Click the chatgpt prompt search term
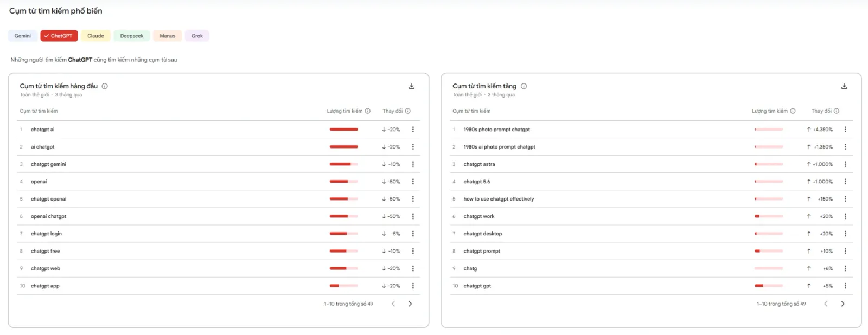Viewport: 868px width, 335px height. coord(482,251)
